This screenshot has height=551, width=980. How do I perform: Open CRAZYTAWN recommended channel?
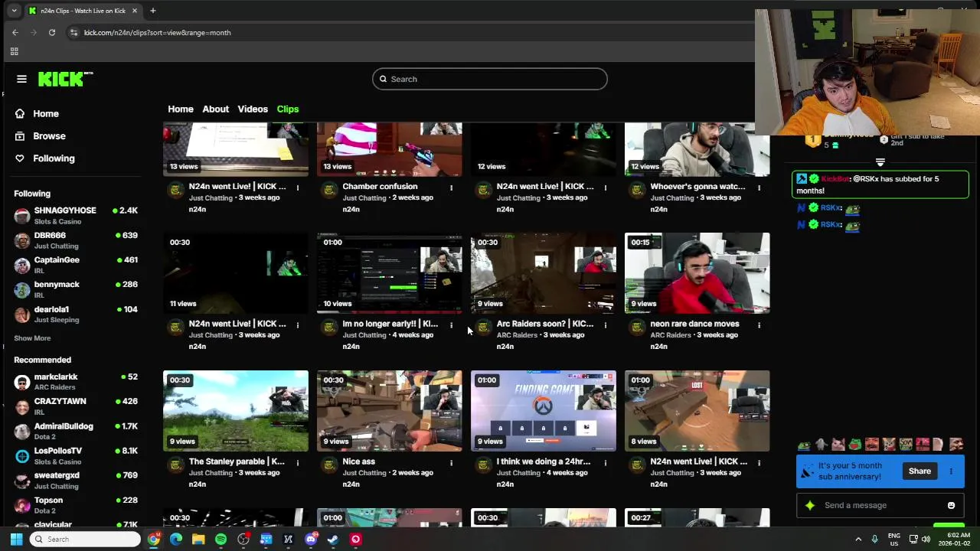[75, 406]
